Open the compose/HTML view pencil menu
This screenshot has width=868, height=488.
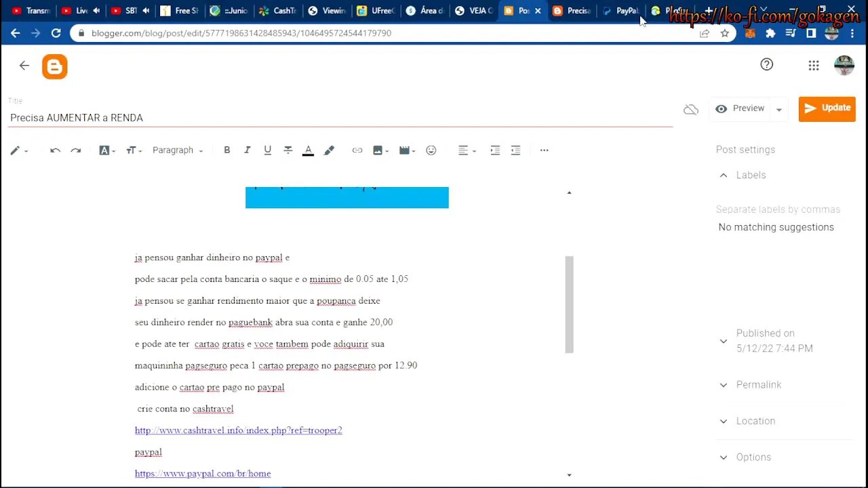tap(18, 150)
